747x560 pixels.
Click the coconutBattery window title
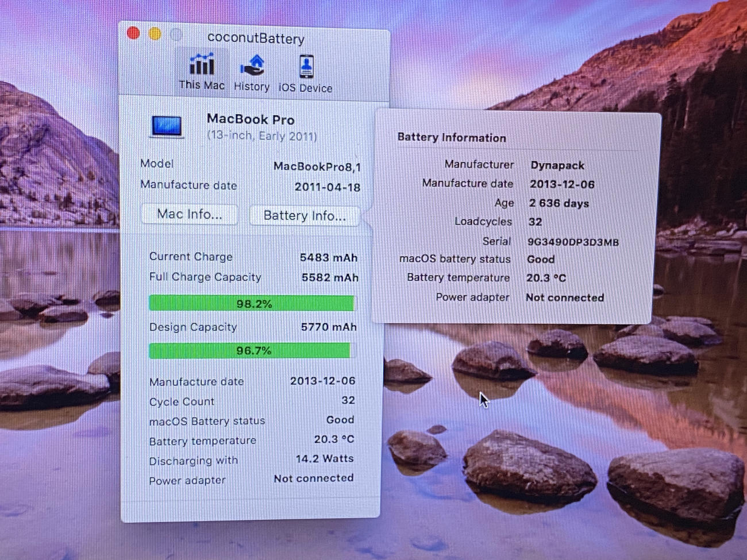tap(256, 38)
